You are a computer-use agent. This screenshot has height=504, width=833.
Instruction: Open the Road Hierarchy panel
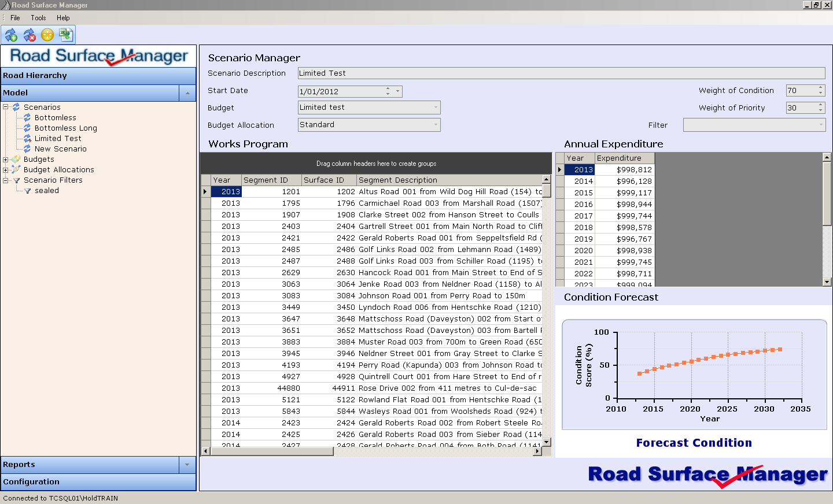(98, 76)
